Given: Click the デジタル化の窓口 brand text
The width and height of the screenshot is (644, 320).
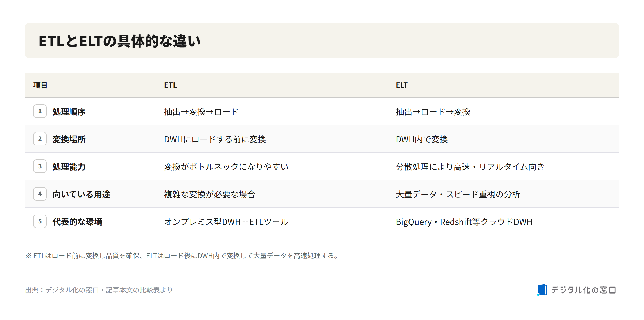Looking at the screenshot, I should tap(583, 290).
